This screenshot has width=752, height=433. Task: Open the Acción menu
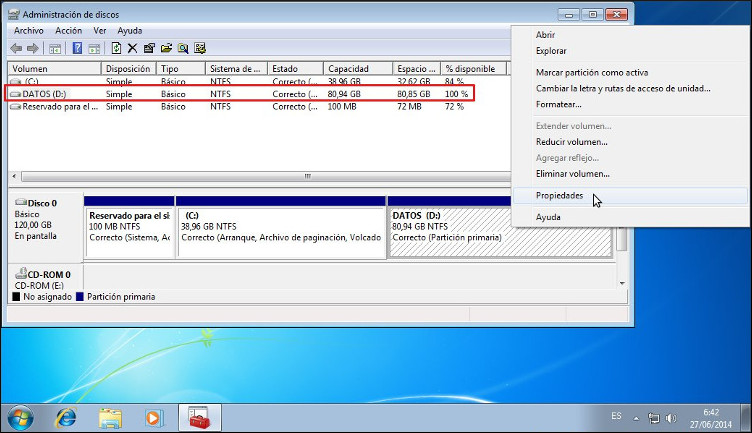[68, 31]
